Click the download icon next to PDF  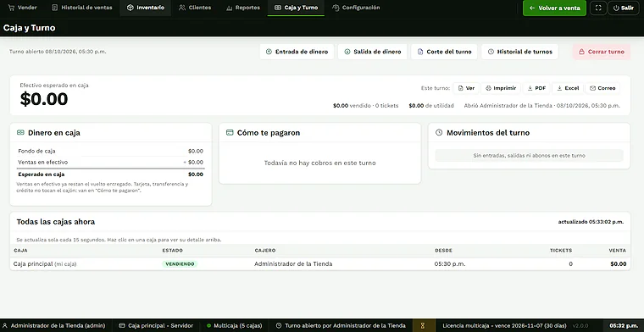point(530,88)
